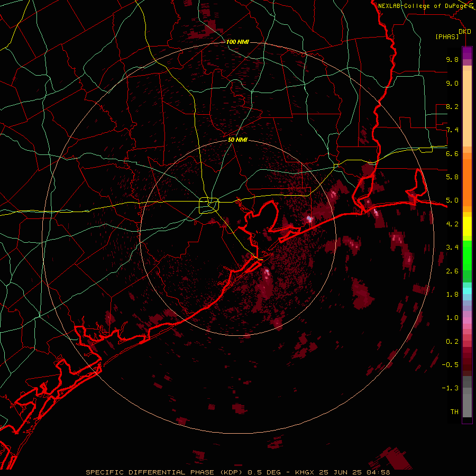Click the 2.6 value on the color scale
The width and height of the screenshot is (476, 476).
click(x=452, y=271)
